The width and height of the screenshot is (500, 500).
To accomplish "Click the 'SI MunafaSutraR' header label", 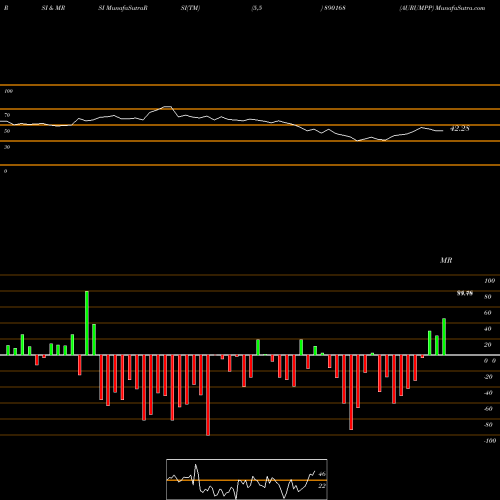I will [123, 8].
